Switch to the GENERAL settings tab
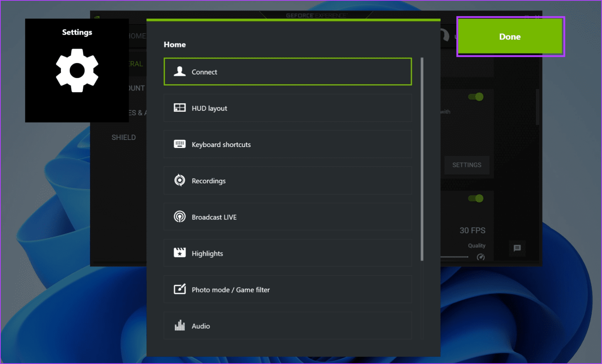This screenshot has width=602, height=364. 135,64
